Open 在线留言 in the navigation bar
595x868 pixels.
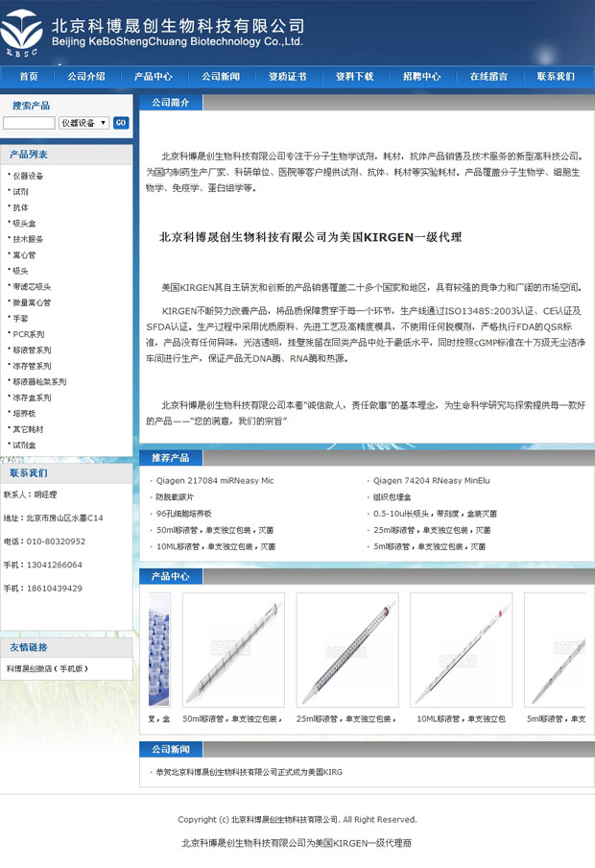[x=488, y=77]
